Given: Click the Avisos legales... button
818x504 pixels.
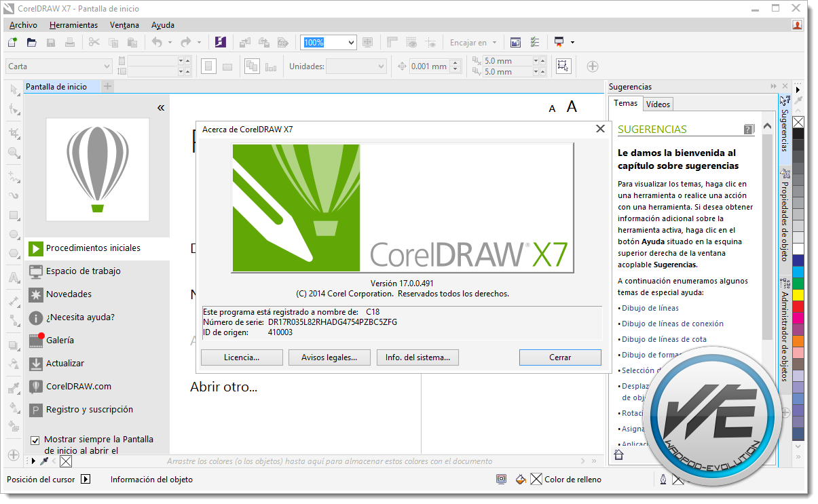Looking at the screenshot, I should [x=329, y=357].
